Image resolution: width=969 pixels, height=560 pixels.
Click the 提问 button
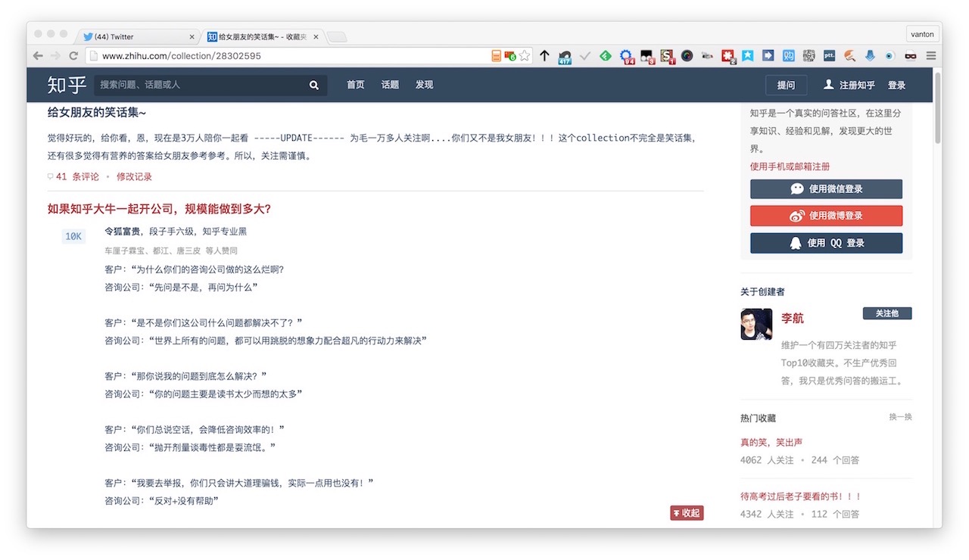pyautogui.click(x=785, y=85)
